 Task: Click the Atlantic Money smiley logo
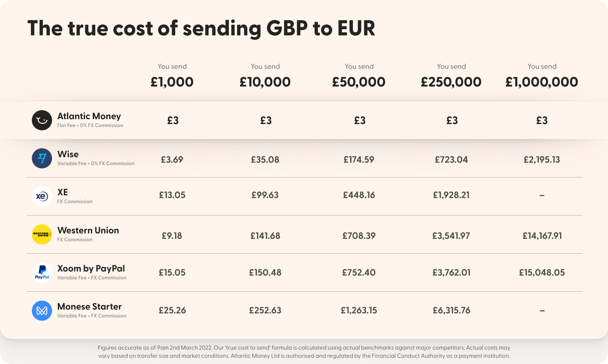click(x=42, y=120)
